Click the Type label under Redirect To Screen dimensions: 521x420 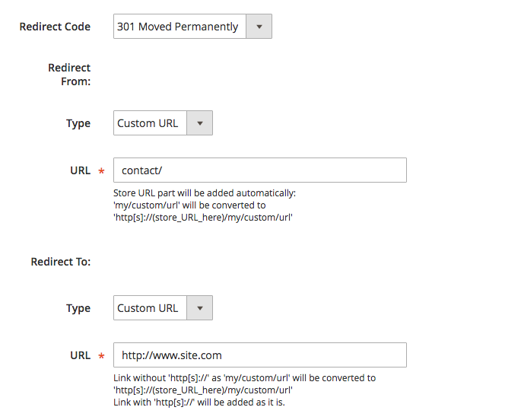[78, 308]
